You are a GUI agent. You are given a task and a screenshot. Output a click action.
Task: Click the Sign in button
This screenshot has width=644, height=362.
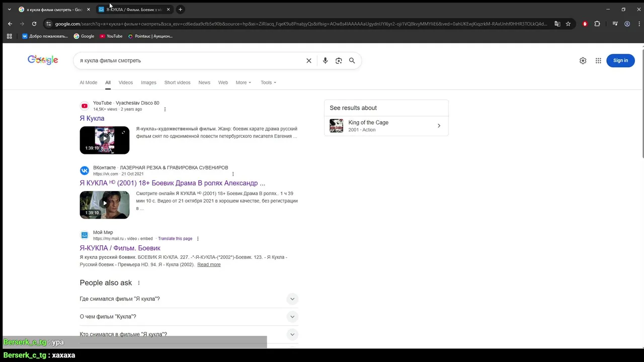(620, 60)
